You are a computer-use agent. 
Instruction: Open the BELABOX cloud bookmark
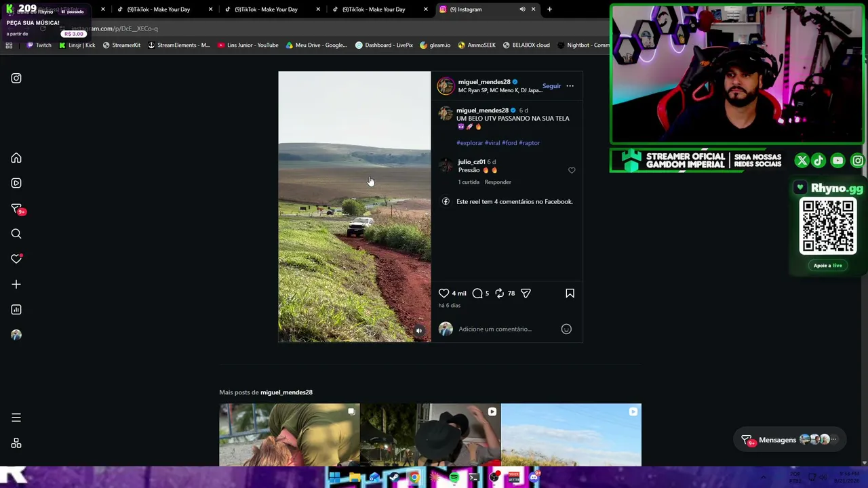[x=526, y=45]
